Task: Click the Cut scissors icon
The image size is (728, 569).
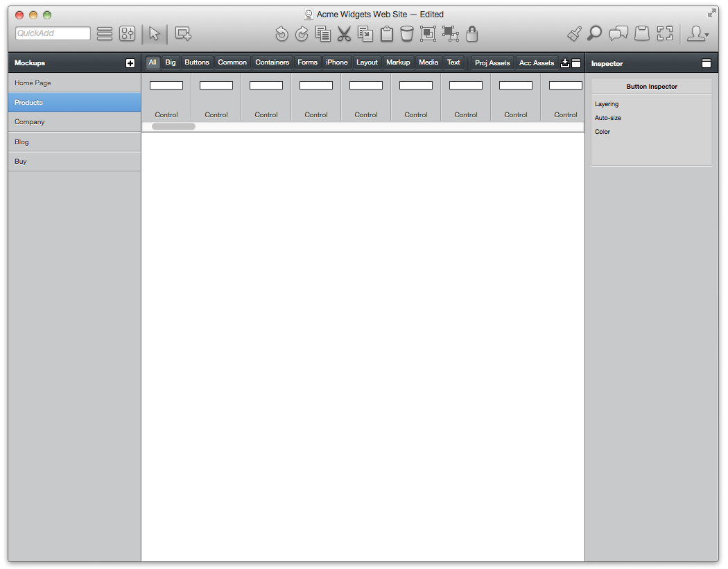Action: pos(344,33)
